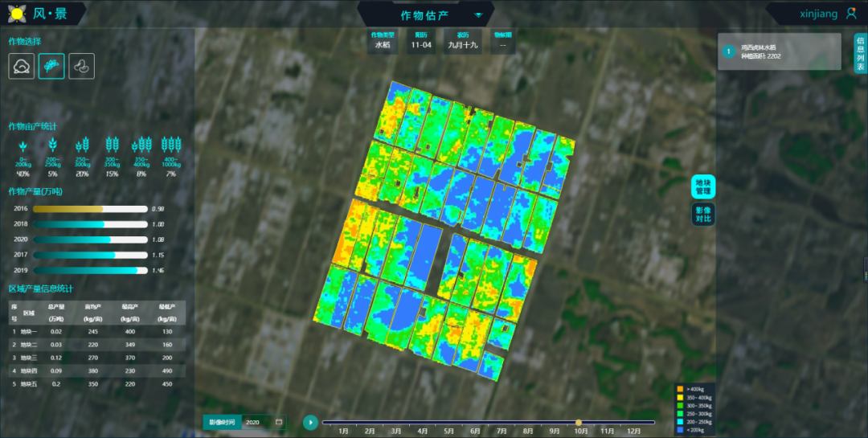Click the sun logo icon
Image resolution: width=868 pixels, height=438 pixels.
[16, 14]
